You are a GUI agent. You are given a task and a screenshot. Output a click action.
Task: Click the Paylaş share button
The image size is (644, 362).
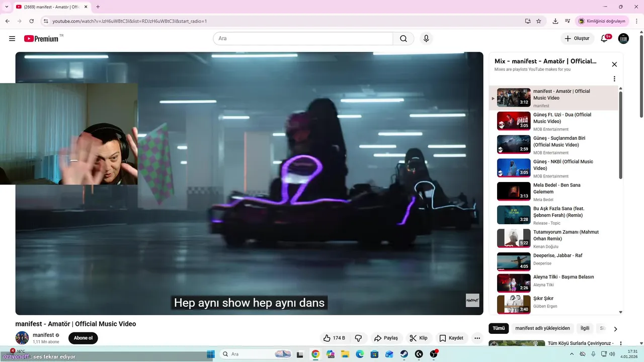386,338
